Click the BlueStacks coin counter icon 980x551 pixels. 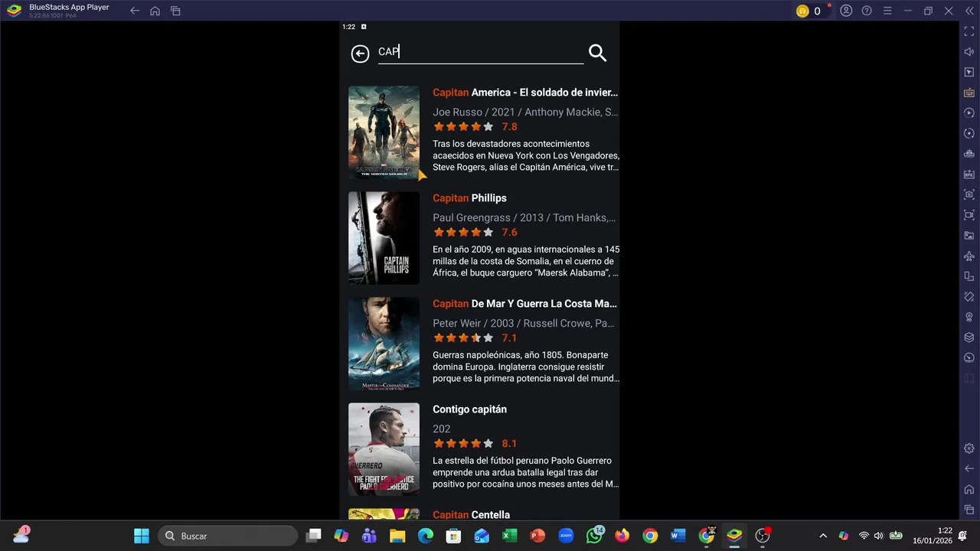(802, 11)
